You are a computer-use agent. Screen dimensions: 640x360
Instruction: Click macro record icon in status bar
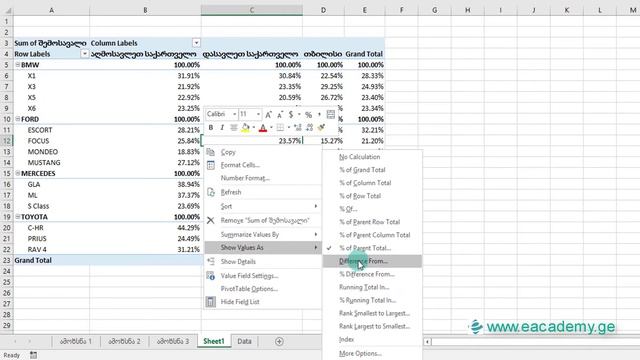[x=33, y=355]
